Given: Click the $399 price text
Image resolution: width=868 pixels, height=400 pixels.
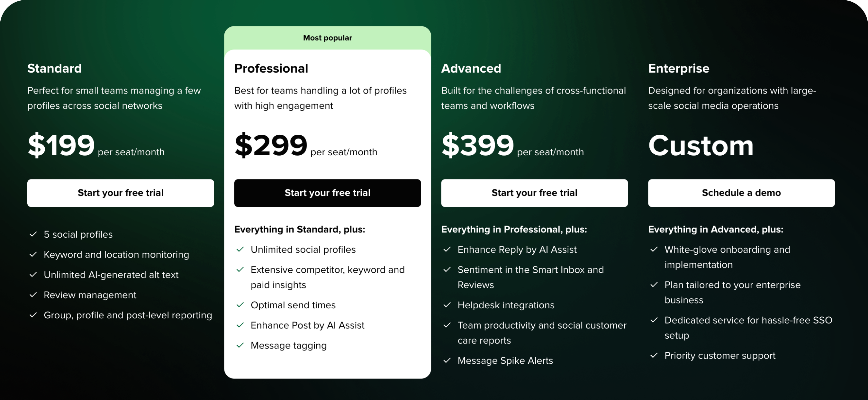Looking at the screenshot, I should pos(477,146).
